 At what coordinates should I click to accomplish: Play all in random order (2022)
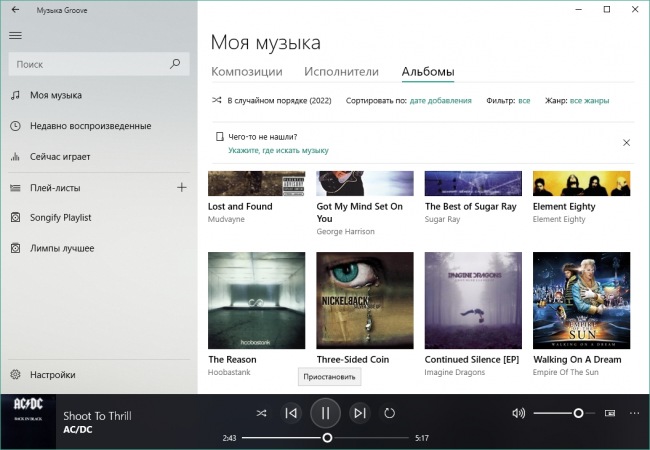click(x=272, y=100)
